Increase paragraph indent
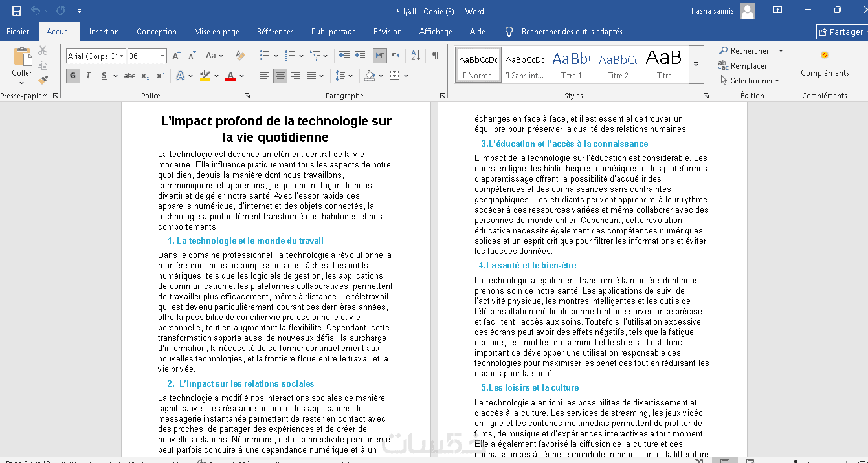This screenshot has height=463, width=868. coord(359,56)
